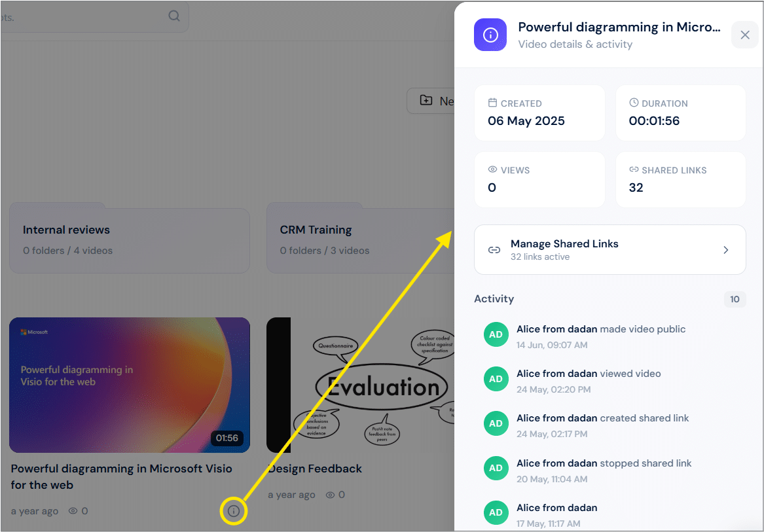Click timestamp 20 May, 11:04 AM
This screenshot has height=532, width=764.
(552, 479)
